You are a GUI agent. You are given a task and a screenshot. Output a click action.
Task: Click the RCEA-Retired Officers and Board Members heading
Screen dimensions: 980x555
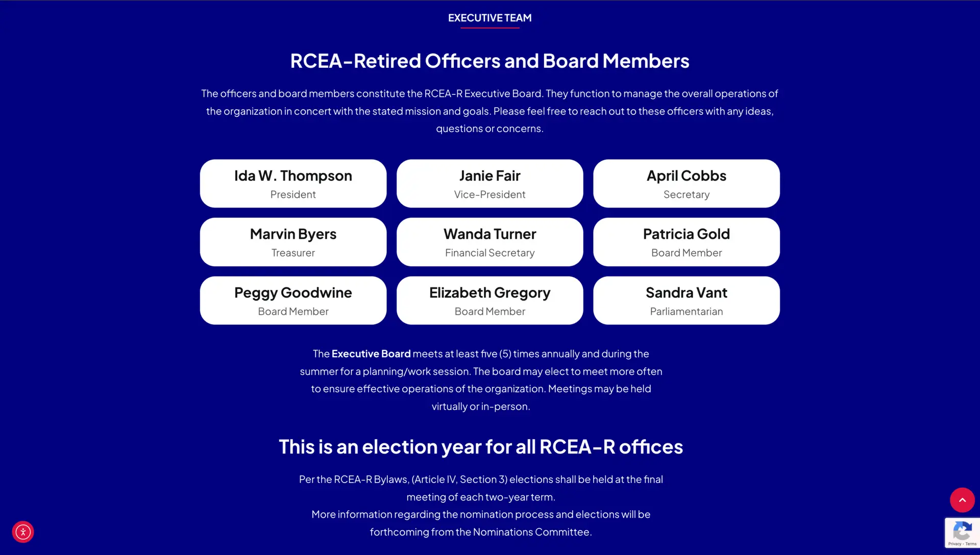(x=489, y=61)
